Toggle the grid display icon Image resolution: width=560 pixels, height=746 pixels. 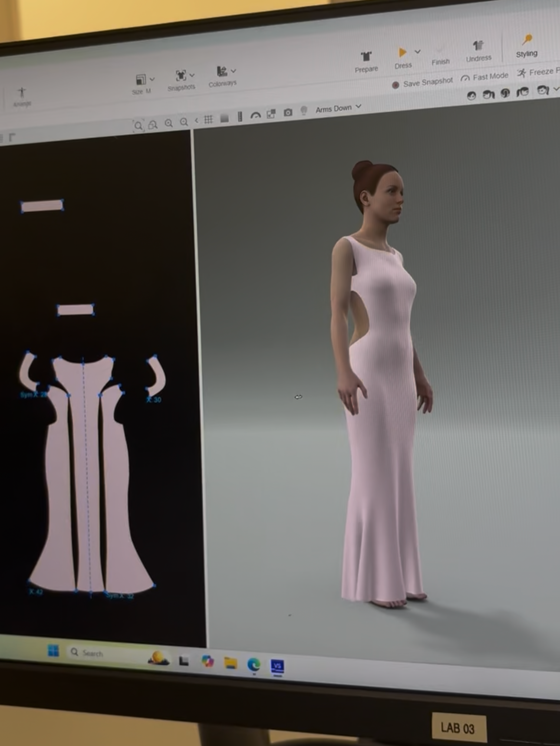(x=208, y=119)
